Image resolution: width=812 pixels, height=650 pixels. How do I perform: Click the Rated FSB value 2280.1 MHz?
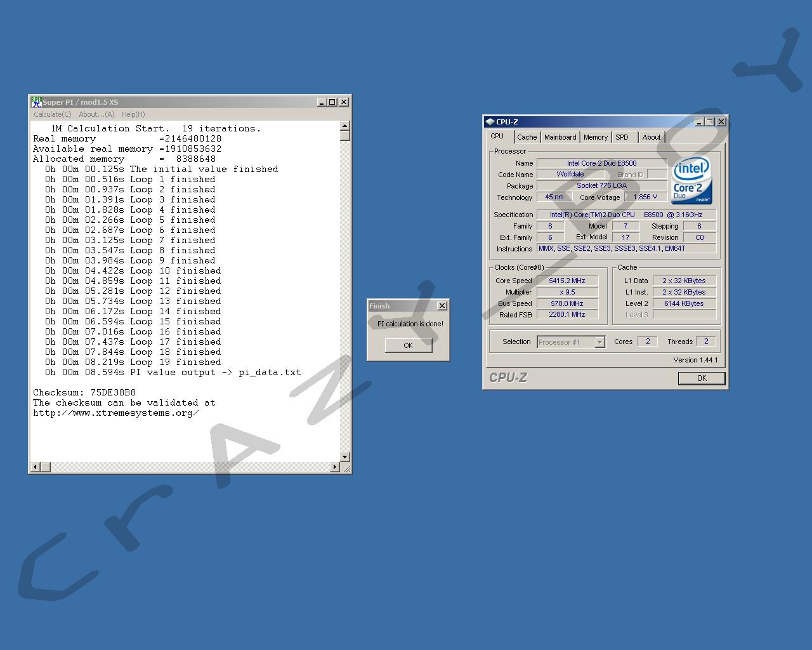click(567, 314)
